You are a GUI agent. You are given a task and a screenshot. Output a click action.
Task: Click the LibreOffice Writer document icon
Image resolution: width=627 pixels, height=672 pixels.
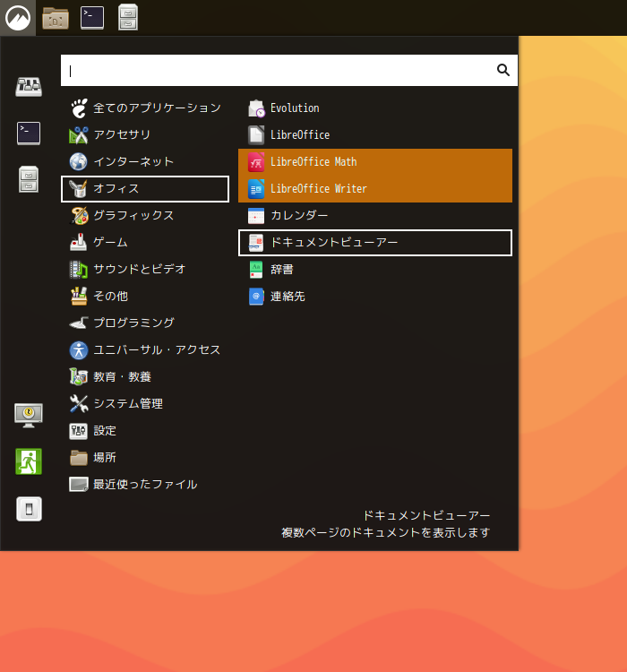coord(256,189)
